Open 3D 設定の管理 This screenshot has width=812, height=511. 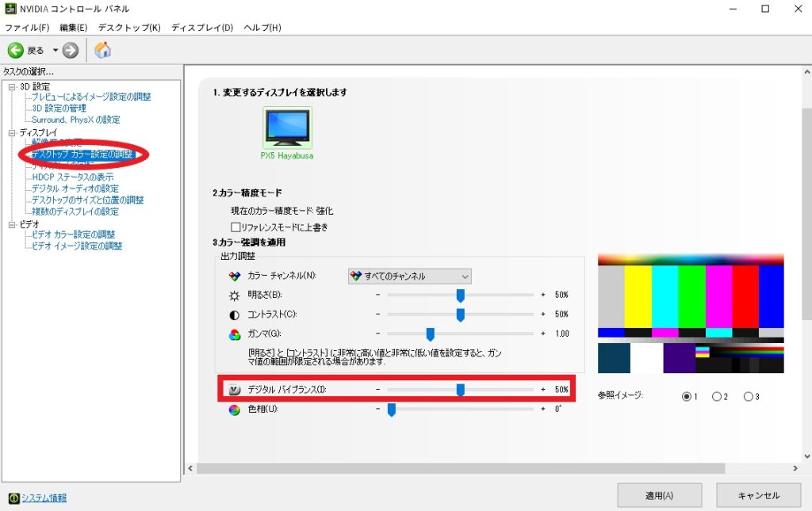click(x=59, y=108)
